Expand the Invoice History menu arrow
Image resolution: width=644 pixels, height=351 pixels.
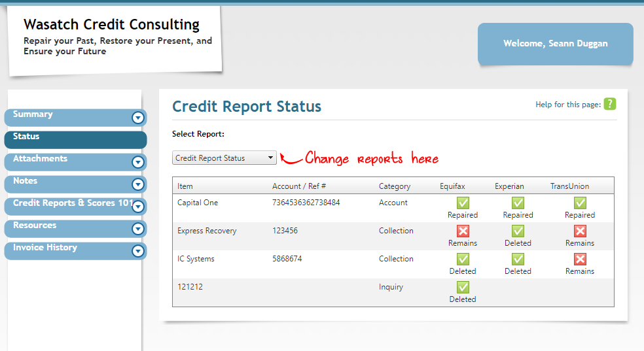(138, 251)
